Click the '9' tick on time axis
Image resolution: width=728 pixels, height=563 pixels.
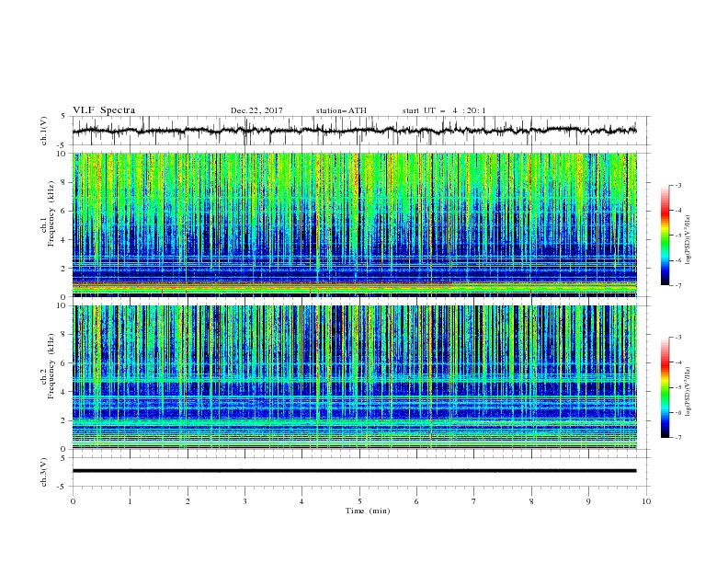(x=588, y=501)
